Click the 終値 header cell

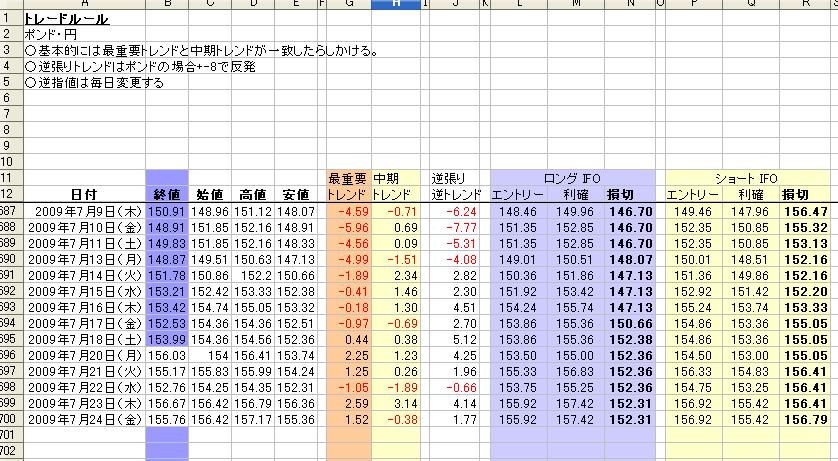(166, 194)
